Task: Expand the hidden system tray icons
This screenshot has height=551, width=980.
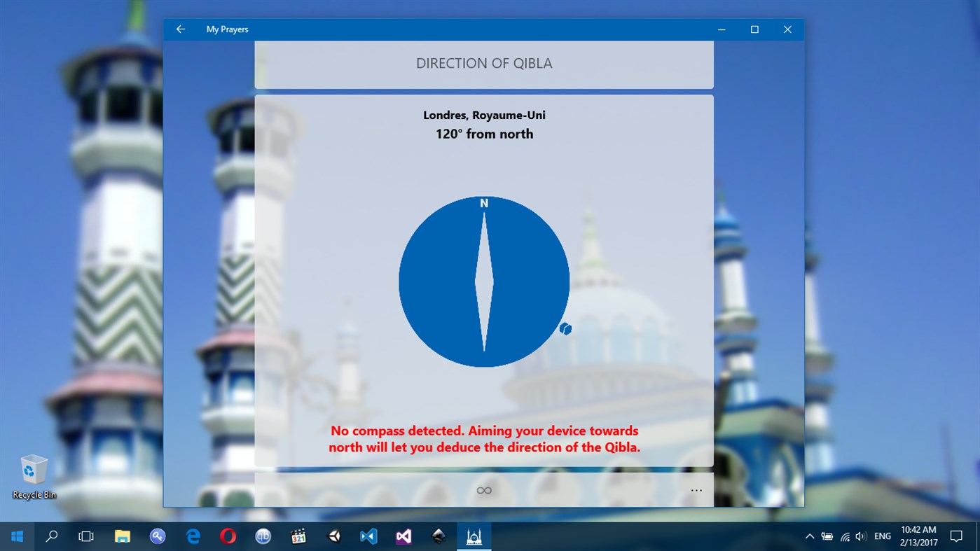Action: (809, 536)
